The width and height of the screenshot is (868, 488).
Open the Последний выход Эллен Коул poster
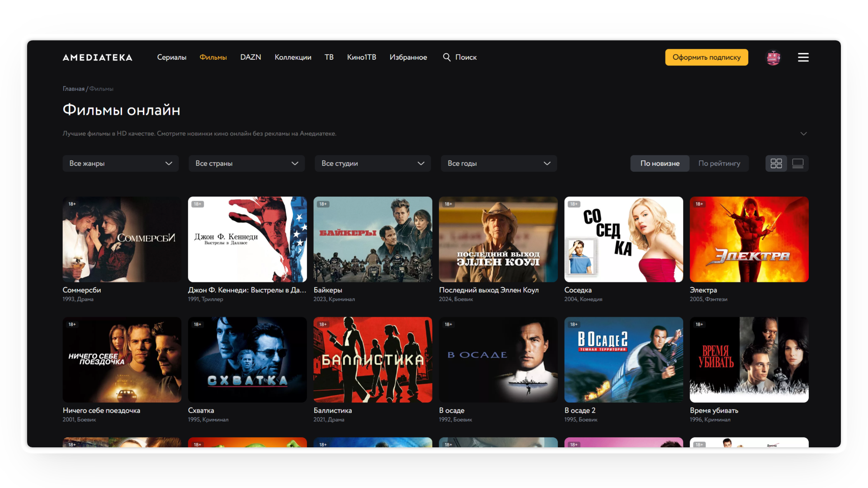pyautogui.click(x=498, y=239)
